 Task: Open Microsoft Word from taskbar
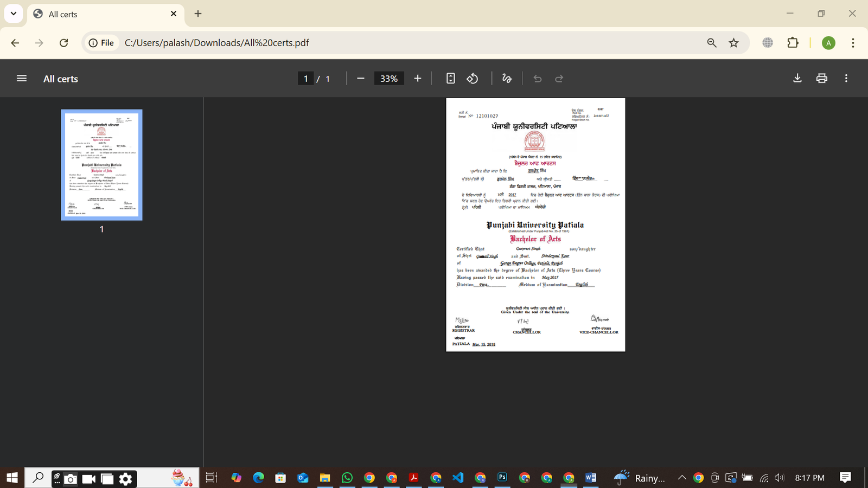(591, 478)
